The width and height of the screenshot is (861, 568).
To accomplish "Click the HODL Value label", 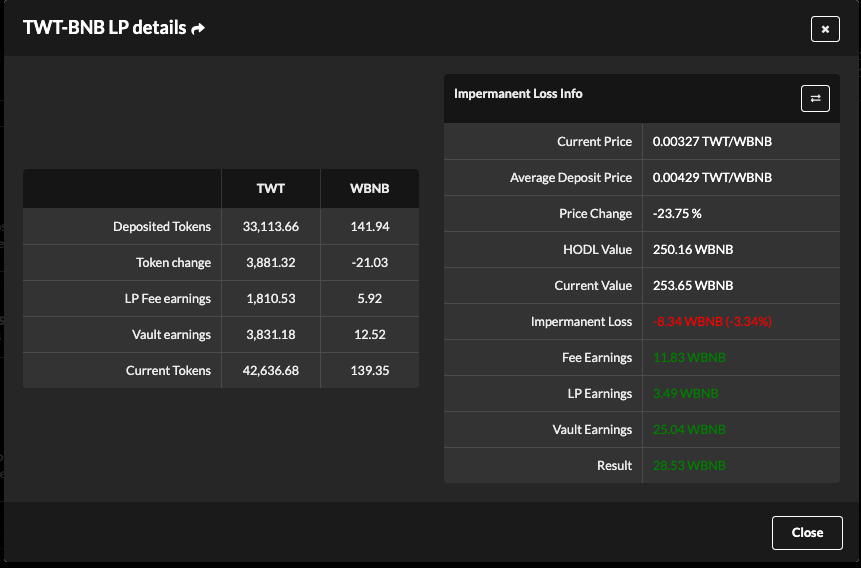I will (597, 249).
